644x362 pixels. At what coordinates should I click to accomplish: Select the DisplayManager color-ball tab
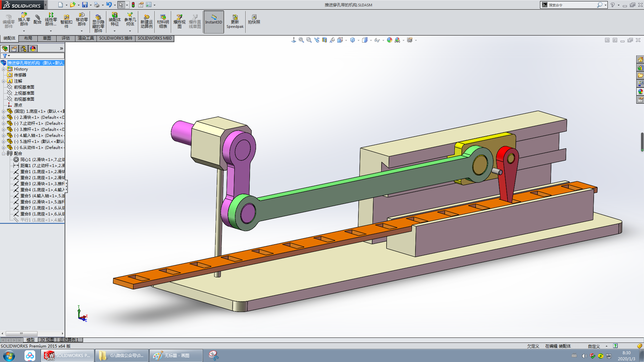click(x=33, y=49)
